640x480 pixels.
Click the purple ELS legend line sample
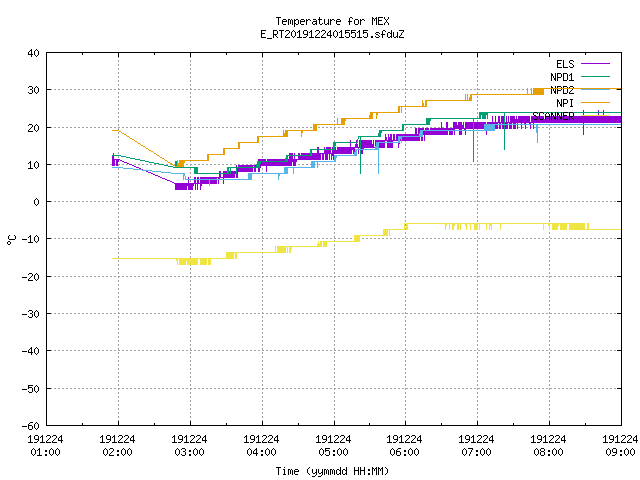coord(596,64)
